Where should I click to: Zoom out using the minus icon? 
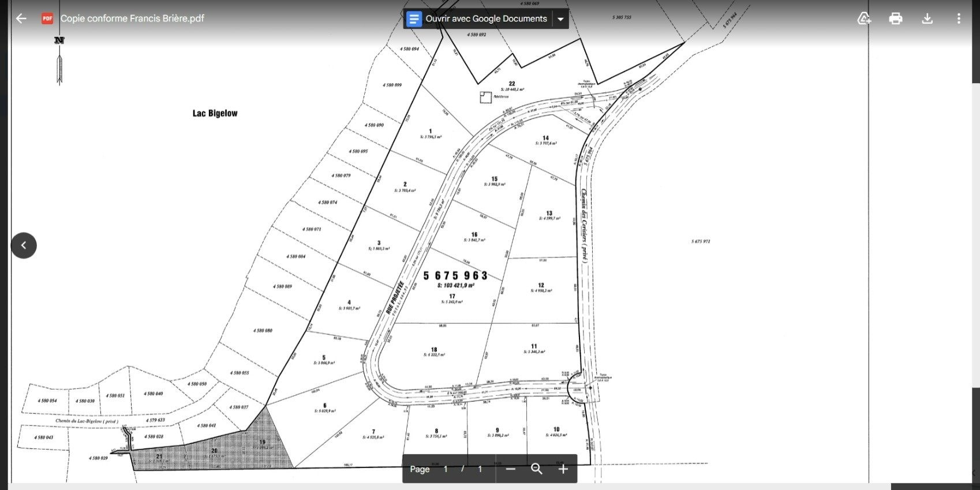pos(510,469)
